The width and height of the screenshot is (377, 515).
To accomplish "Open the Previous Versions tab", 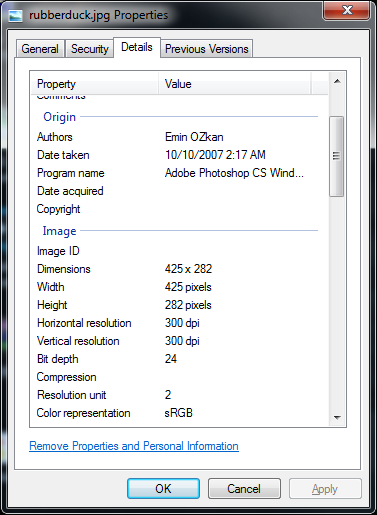I will [206, 49].
